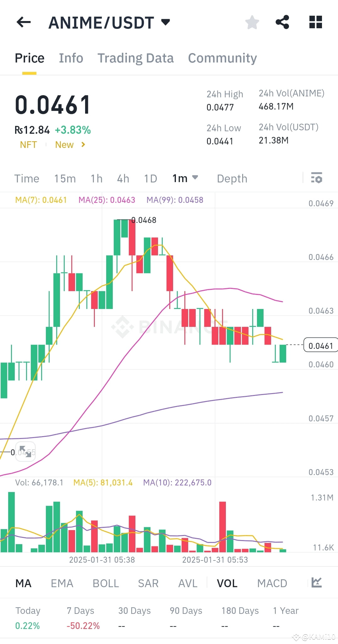Image resolution: width=338 pixels, height=644 pixels.
Task: Tap the MA(10): 222,675.0 volume legend
Action: coord(177,482)
